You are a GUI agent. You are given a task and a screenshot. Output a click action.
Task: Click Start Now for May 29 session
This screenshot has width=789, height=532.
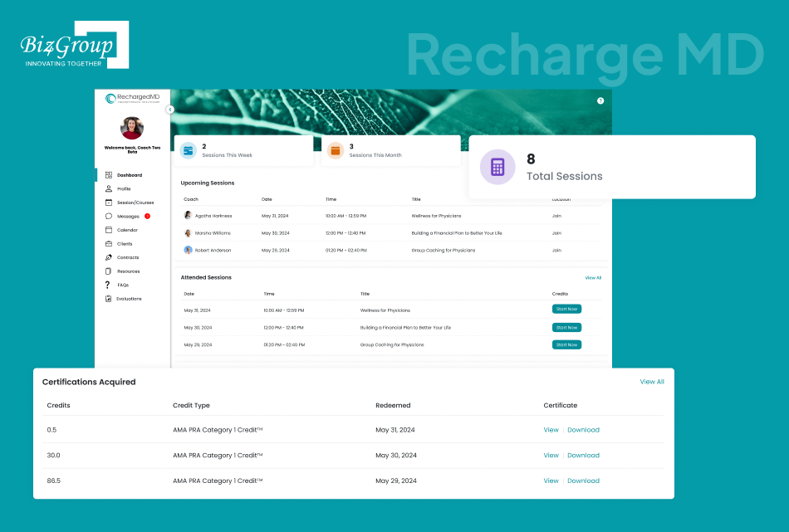pyautogui.click(x=566, y=344)
